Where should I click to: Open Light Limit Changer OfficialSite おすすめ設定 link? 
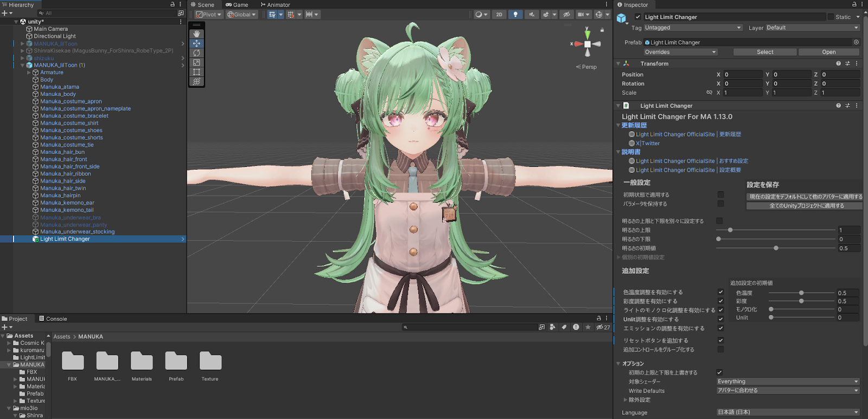(692, 161)
